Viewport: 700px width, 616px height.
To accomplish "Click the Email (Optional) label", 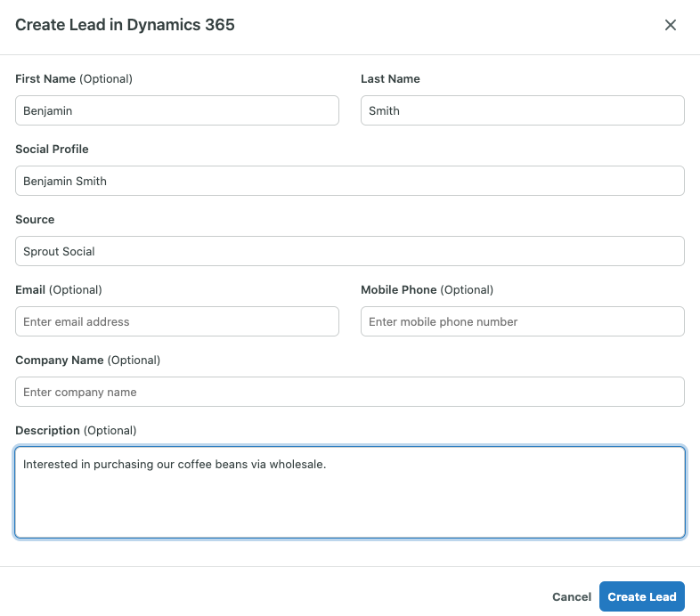I will pyautogui.click(x=59, y=290).
